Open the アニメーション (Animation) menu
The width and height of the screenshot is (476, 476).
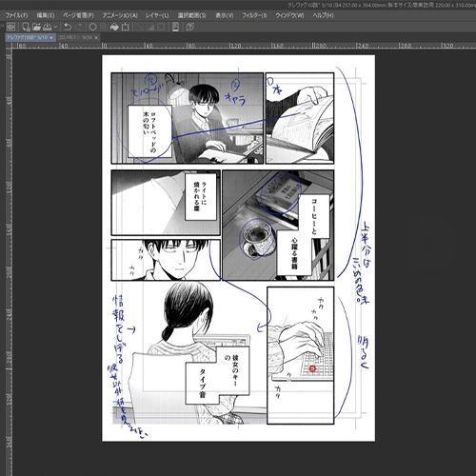(120, 15)
